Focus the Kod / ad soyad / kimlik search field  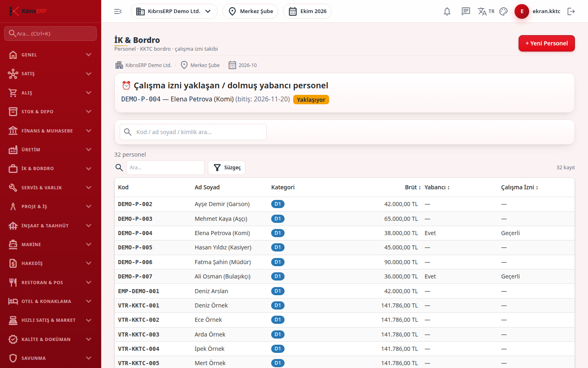pyautogui.click(x=193, y=132)
